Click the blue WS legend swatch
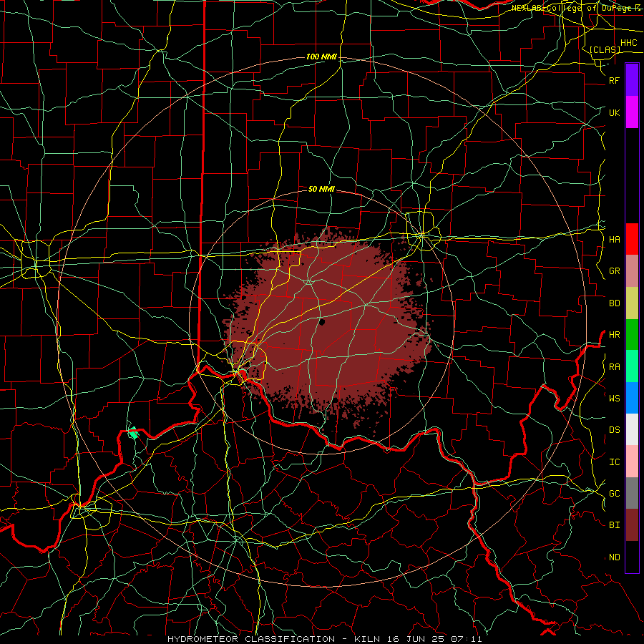Image resolution: width=644 pixels, height=644 pixels. [x=632, y=398]
